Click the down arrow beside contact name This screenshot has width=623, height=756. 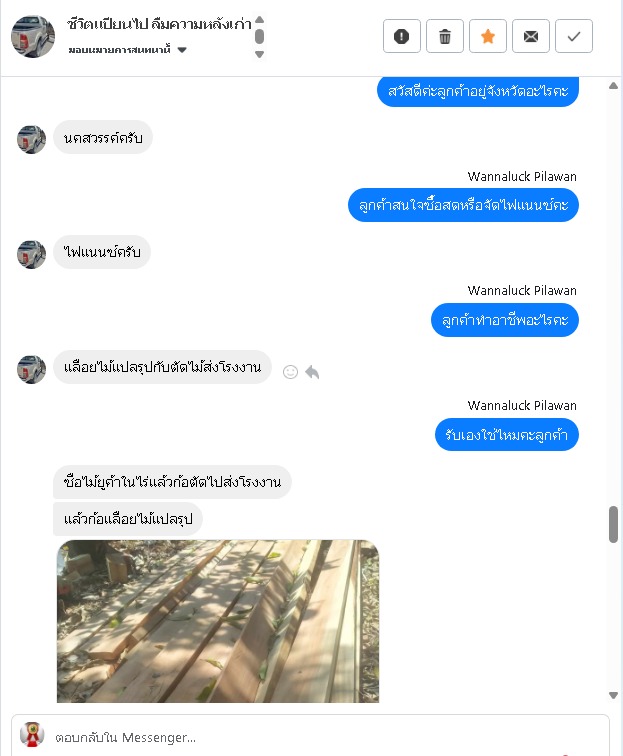[x=259, y=54]
